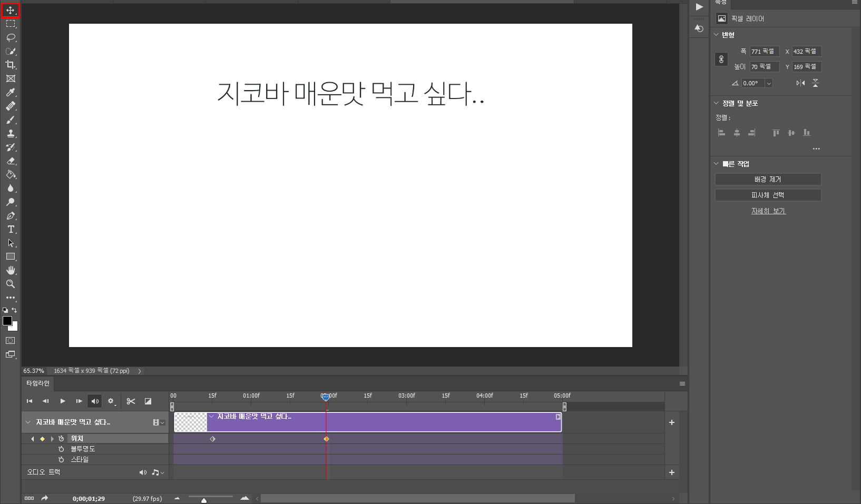
Task: Click the 배경 제거 button
Action: pyautogui.click(x=768, y=180)
